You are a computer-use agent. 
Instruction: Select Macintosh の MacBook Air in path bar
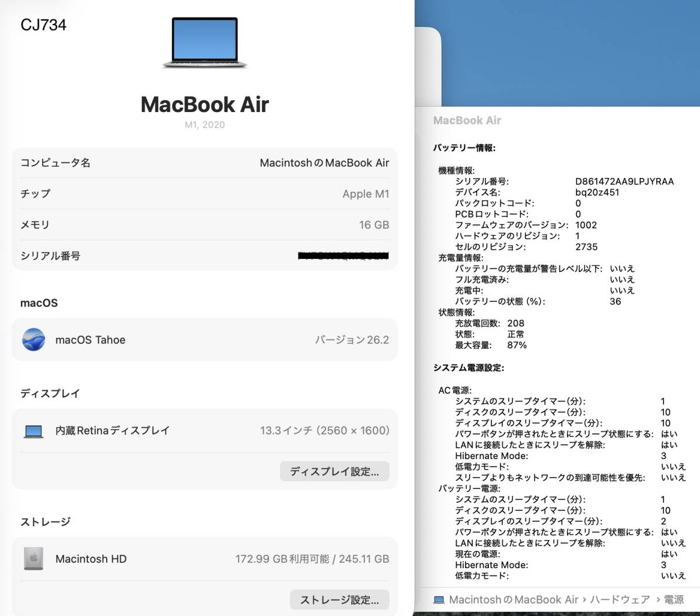(513, 600)
